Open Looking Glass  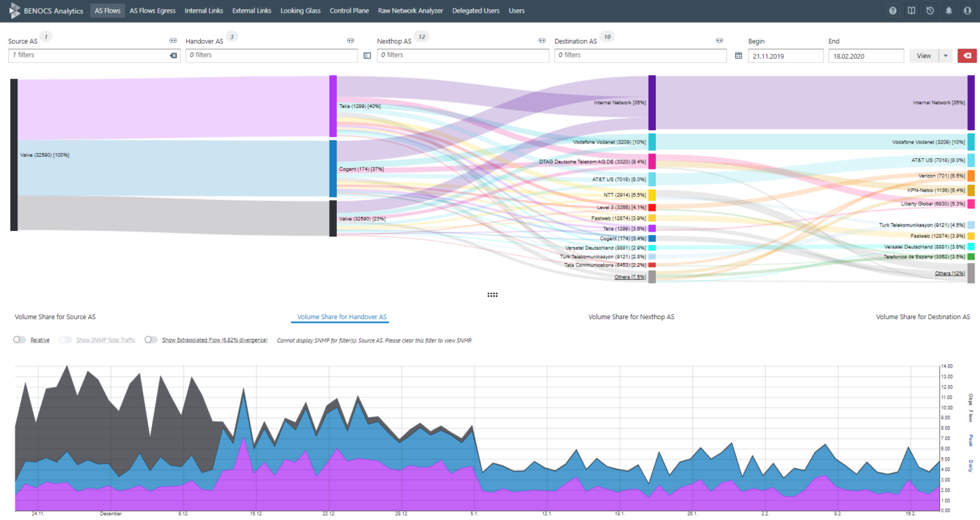[301, 10]
